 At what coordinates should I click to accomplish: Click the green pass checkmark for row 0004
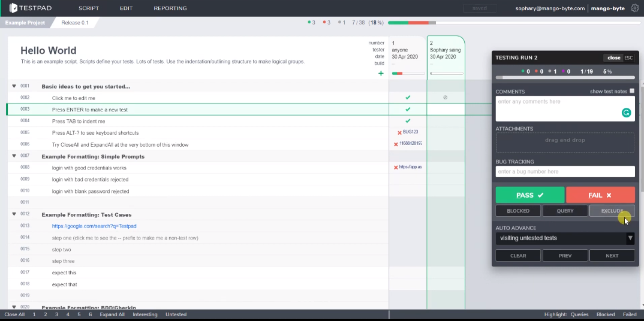click(x=408, y=121)
